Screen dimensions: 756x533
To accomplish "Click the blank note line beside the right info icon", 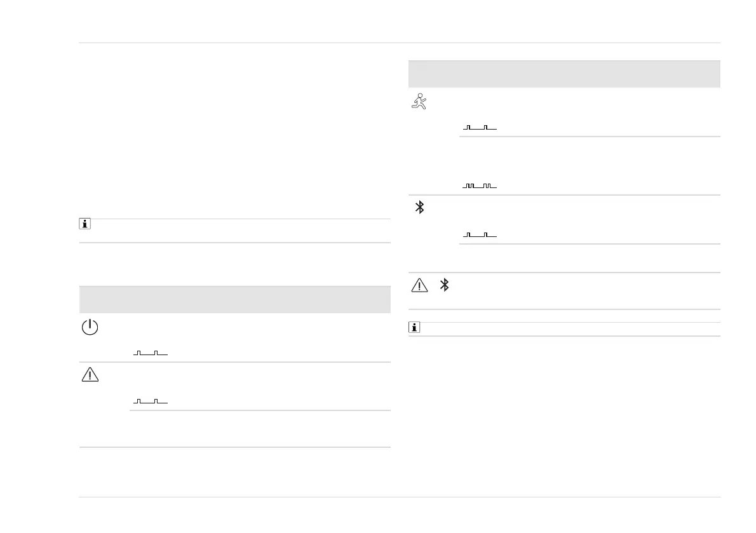I will (570, 329).
